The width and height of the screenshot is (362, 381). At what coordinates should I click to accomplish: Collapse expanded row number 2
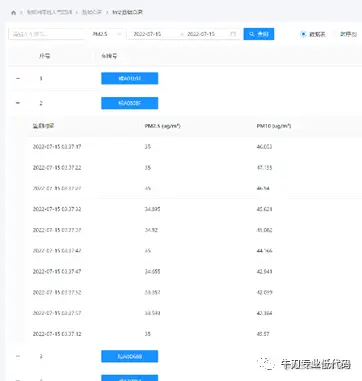[18, 103]
